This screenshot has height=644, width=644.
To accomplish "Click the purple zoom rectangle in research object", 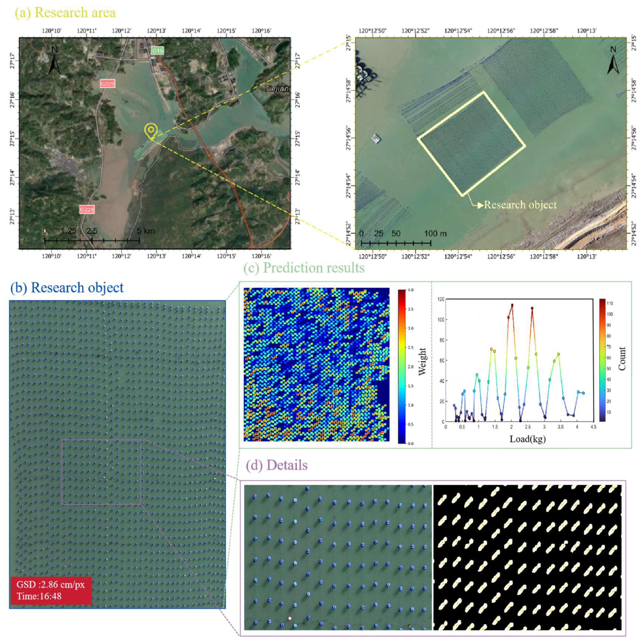I will tap(102, 472).
